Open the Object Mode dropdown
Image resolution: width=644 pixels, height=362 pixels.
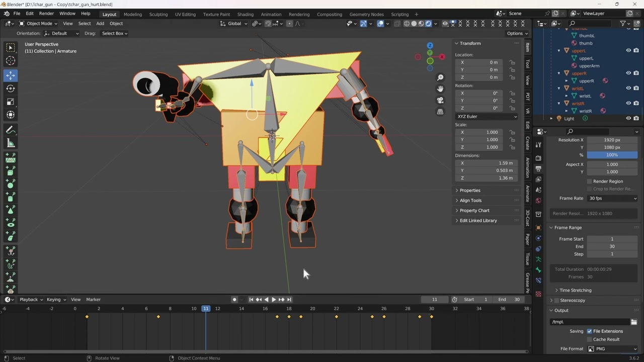(38, 23)
